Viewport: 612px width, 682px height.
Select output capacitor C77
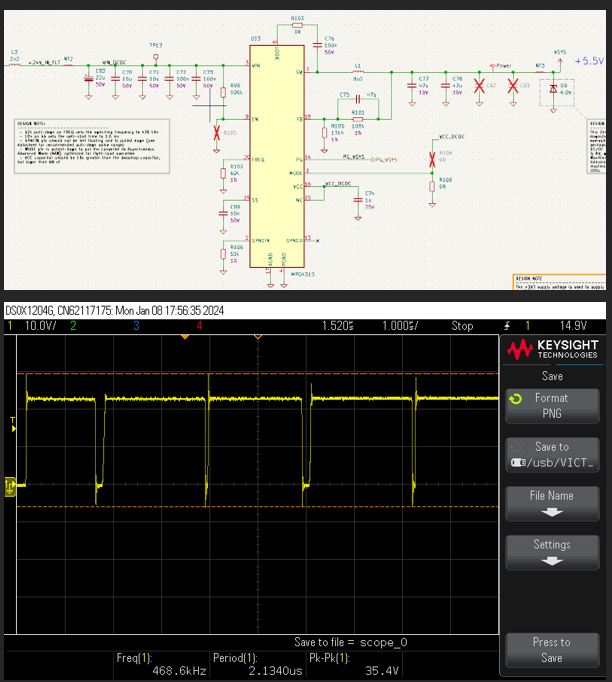[x=412, y=86]
